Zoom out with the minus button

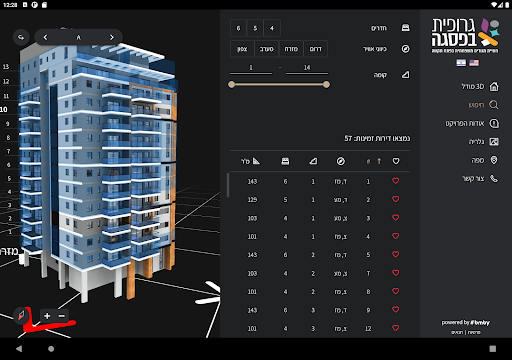(x=62, y=316)
